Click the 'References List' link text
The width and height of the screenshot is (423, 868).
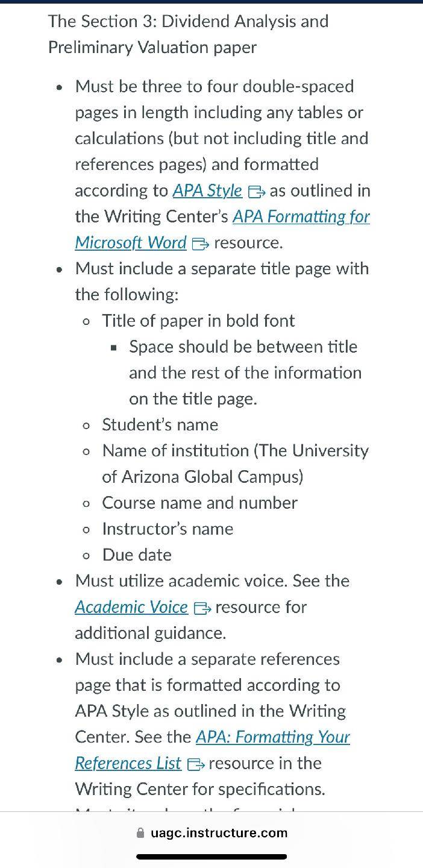coord(128,763)
